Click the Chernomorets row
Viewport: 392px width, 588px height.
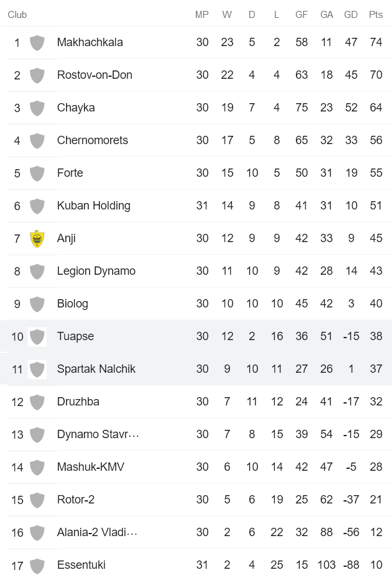(x=192, y=140)
